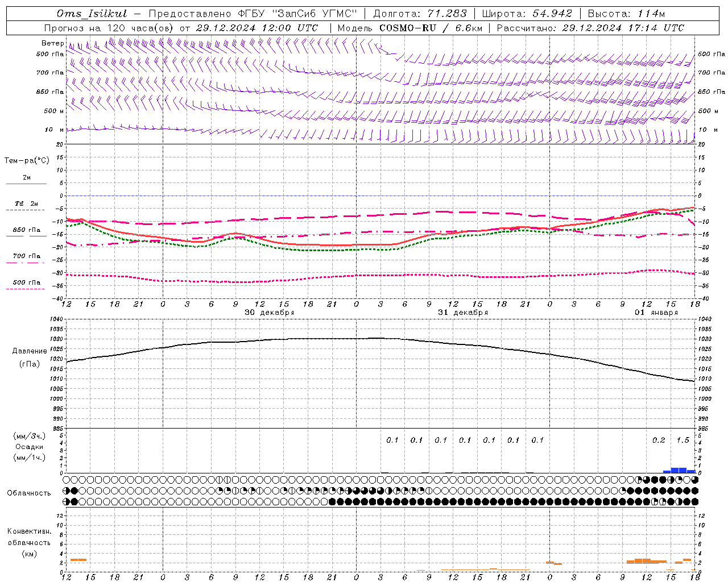Click the tallest blue precipitation bar
728x582 pixels.
pos(679,470)
